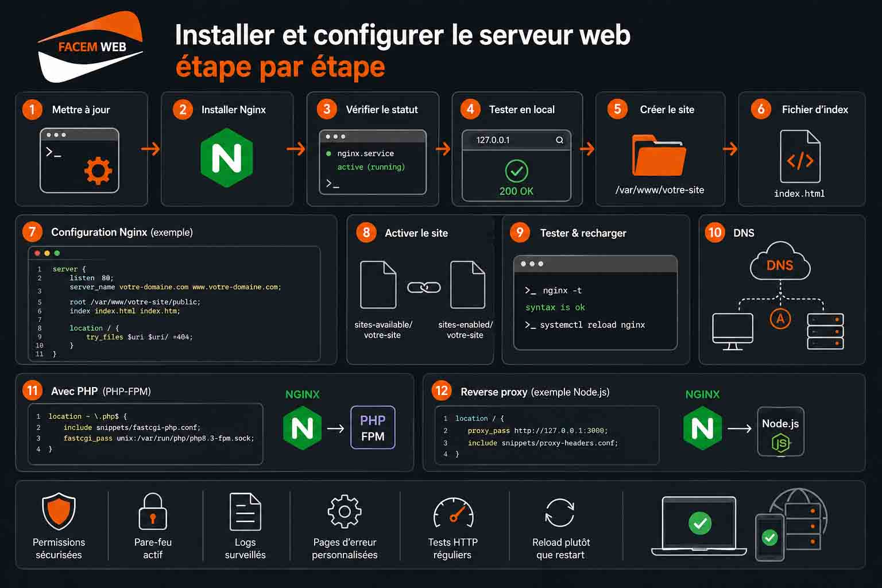Open the /var/www/votre-site folder icon

[x=659, y=155]
